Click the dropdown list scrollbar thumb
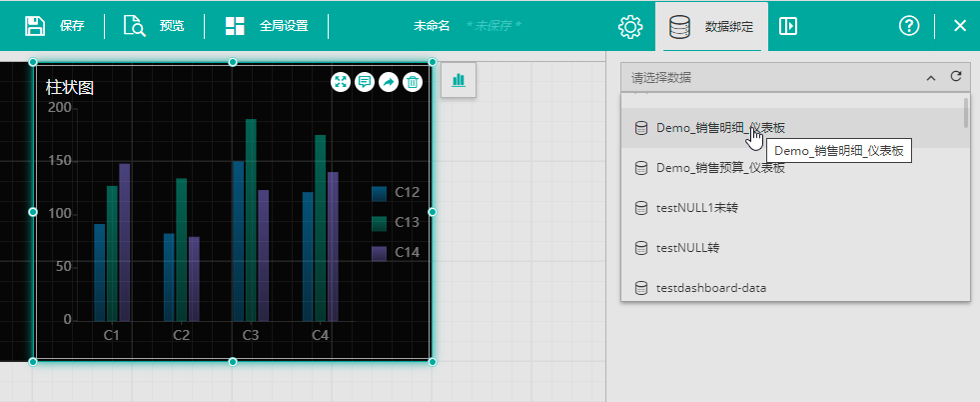This screenshot has height=402, width=980. [x=966, y=113]
